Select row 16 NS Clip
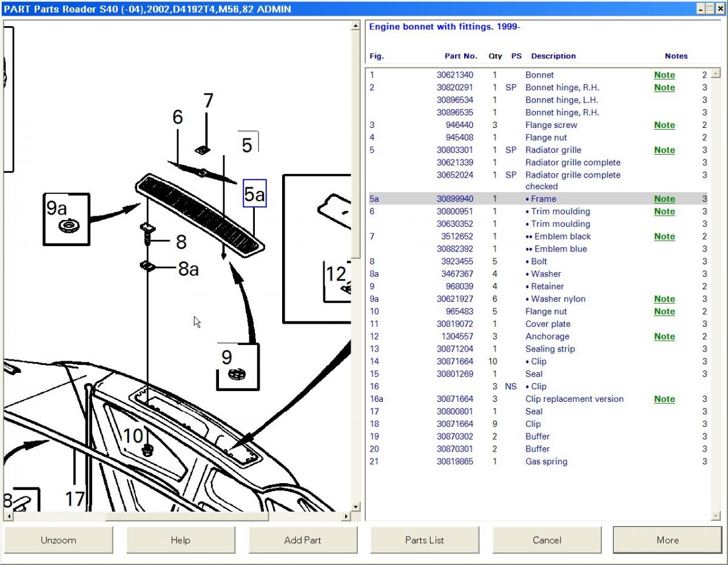 pyautogui.click(x=539, y=386)
